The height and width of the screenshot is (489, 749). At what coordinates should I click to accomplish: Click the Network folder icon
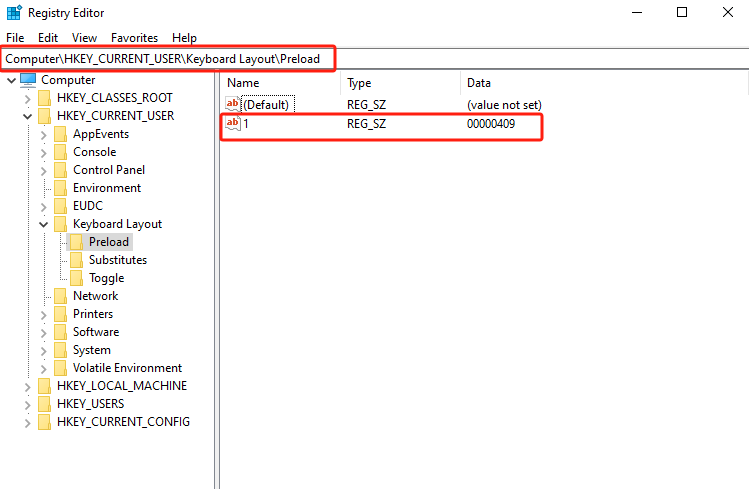[60, 296]
